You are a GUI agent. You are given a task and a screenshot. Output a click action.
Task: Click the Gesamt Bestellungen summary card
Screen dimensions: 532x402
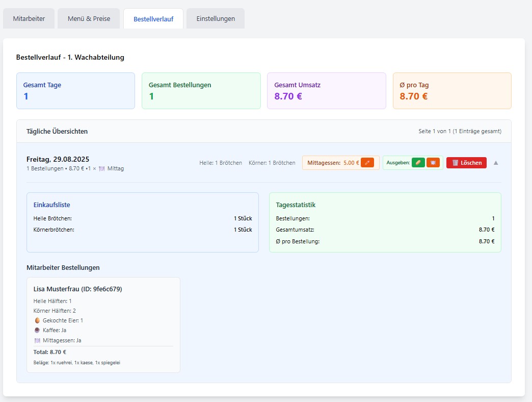coord(201,91)
